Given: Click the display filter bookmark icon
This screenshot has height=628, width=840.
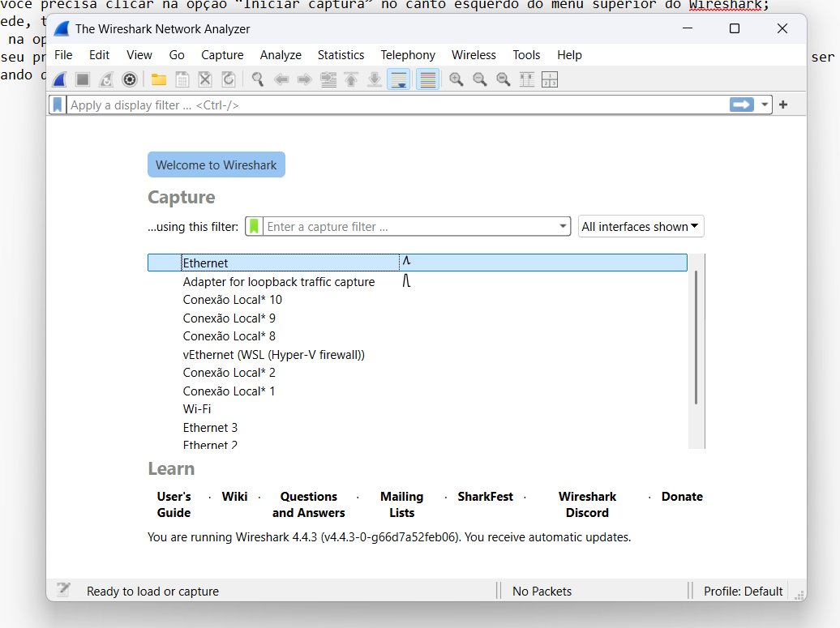Looking at the screenshot, I should tap(58, 105).
